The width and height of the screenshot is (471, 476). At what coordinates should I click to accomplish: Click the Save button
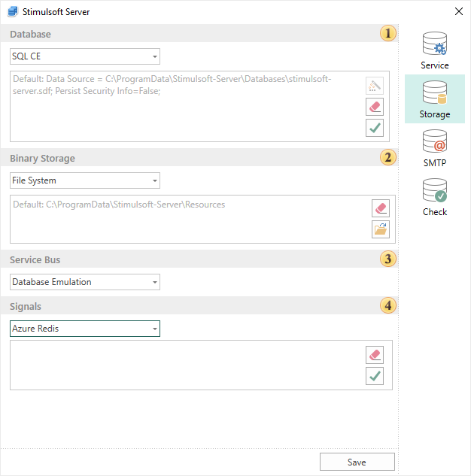[357, 462]
